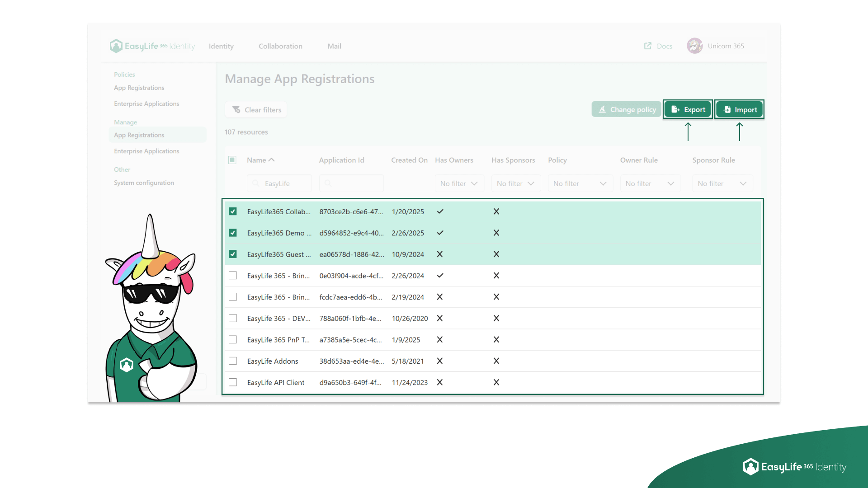Select Enterprise Applications under Manage
Image resolution: width=868 pixels, height=488 pixels.
[x=146, y=151]
